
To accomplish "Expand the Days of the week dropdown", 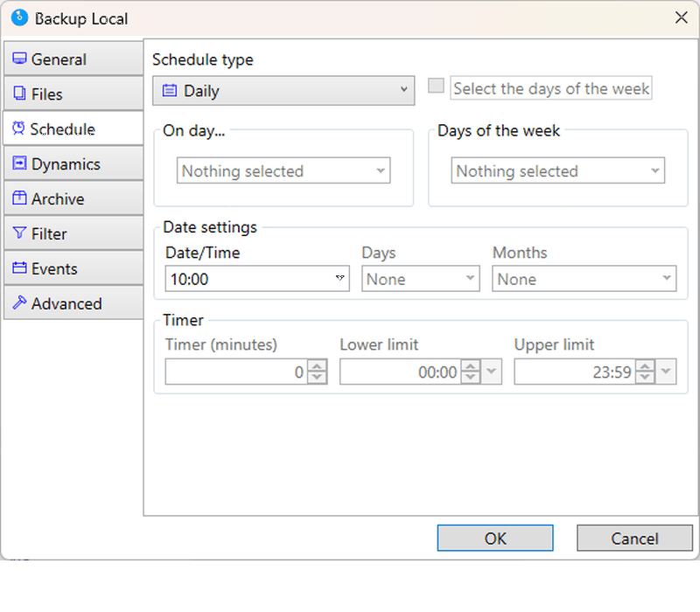I will coord(558,170).
